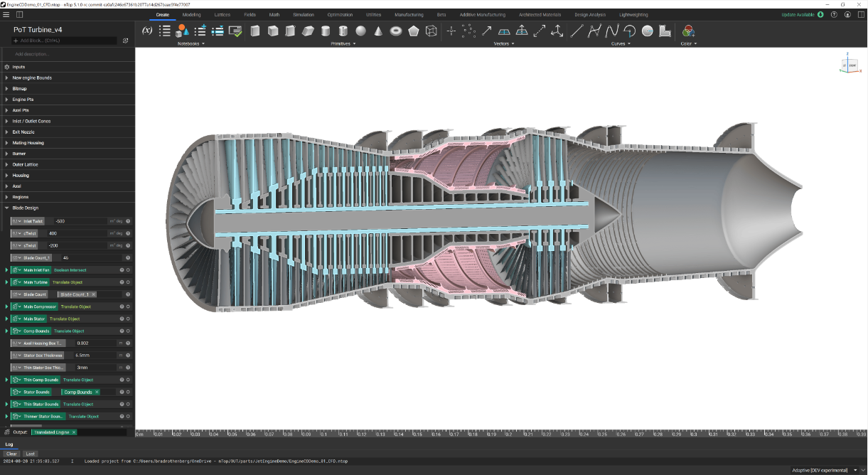The width and height of the screenshot is (868, 475).
Task: Toggle visibility circle for Main Turbine
Action: tap(128, 282)
